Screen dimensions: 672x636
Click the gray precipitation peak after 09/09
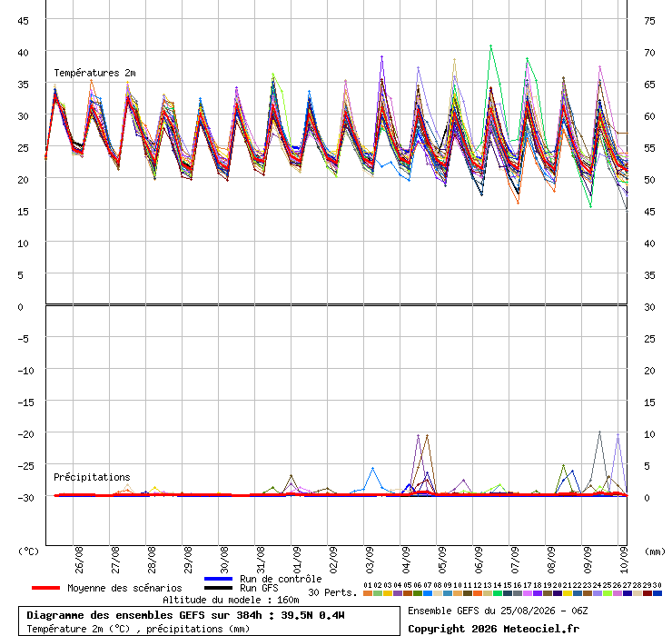coord(599,432)
